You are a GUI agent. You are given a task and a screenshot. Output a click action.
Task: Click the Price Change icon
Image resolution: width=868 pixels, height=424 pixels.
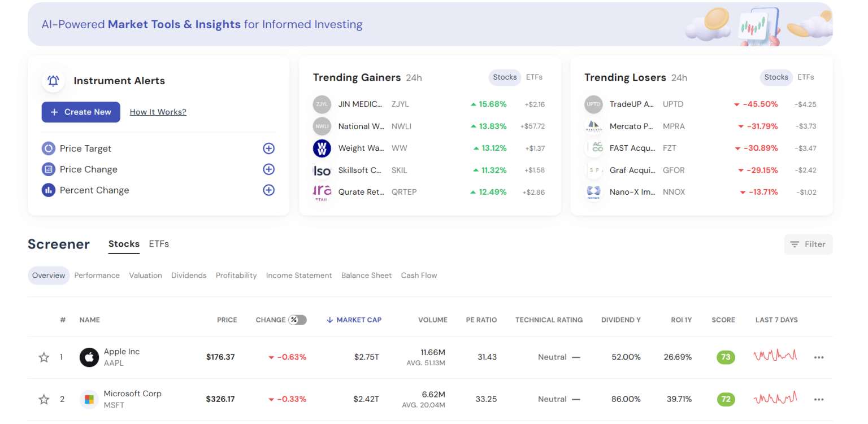coord(49,169)
